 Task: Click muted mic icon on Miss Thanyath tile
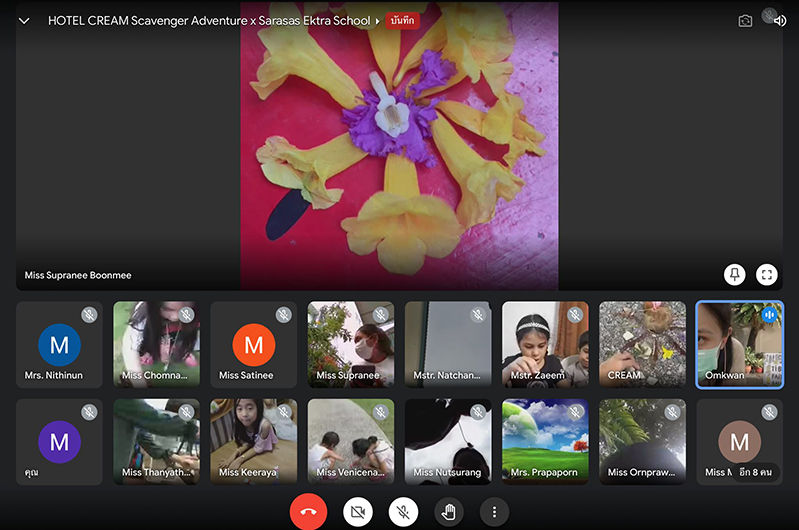(x=186, y=412)
